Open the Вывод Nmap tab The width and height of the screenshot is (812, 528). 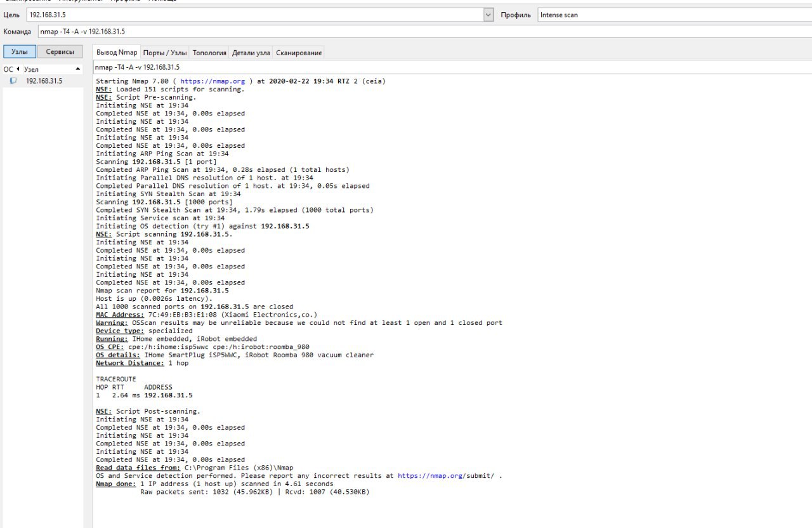coord(116,52)
